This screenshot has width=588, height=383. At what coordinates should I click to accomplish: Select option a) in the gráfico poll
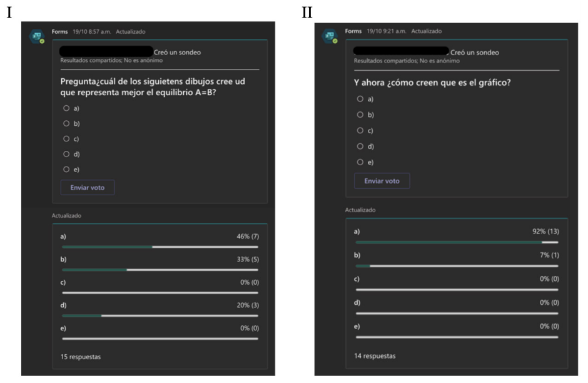coord(360,99)
